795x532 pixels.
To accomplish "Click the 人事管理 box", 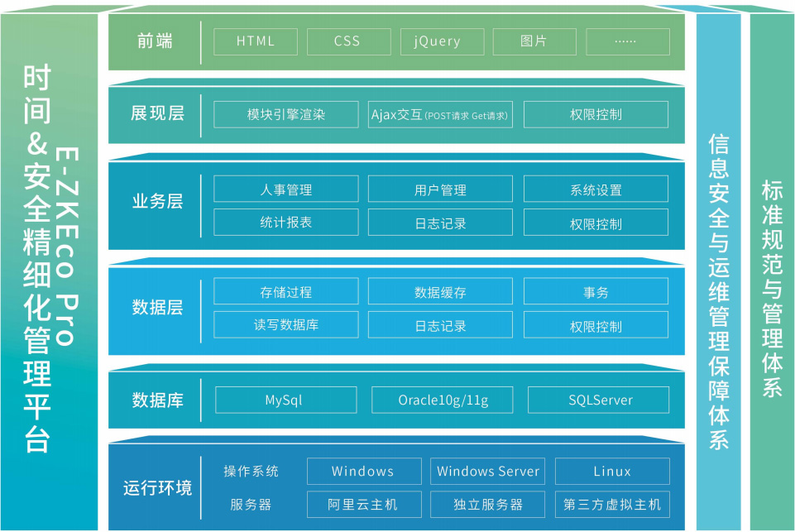I will pyautogui.click(x=285, y=189).
